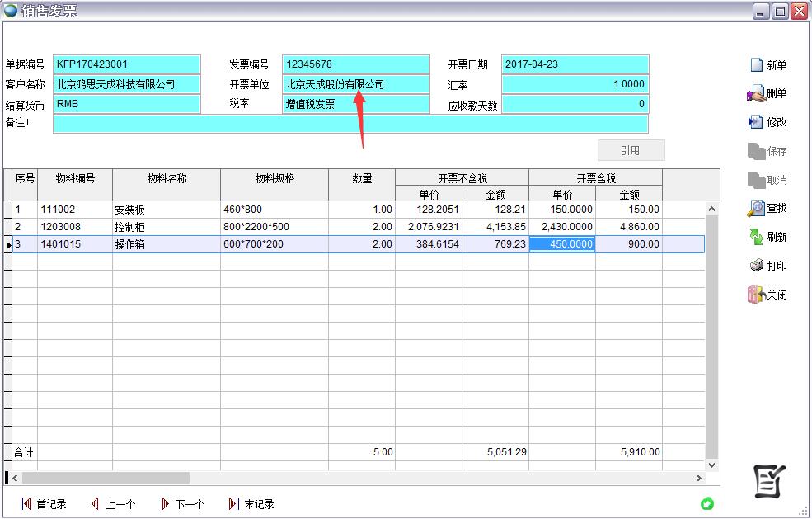Click the notepad icon at bottom right
The image size is (812, 519).
770,482
